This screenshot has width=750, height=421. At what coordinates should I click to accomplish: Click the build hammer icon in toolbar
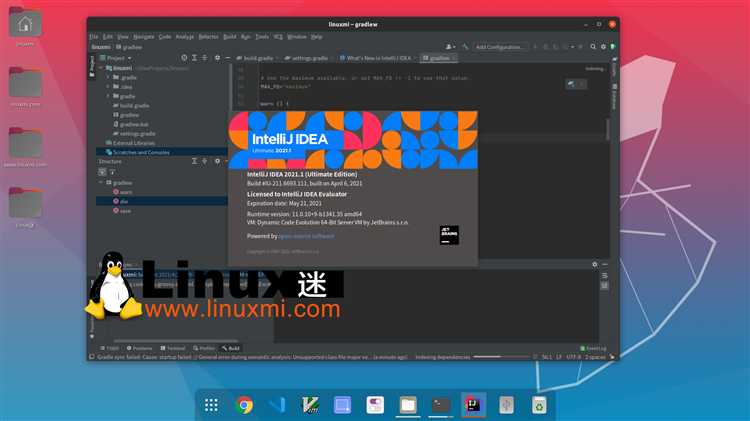(x=465, y=46)
